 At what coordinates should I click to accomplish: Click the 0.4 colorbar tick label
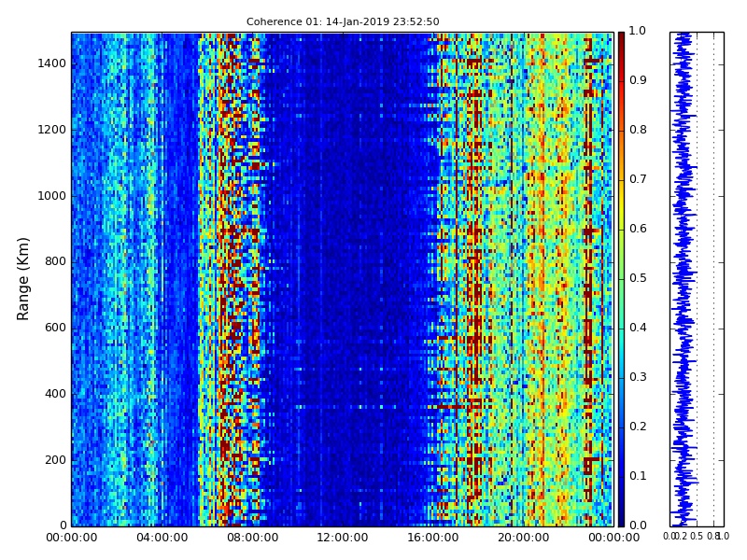[638, 328]
